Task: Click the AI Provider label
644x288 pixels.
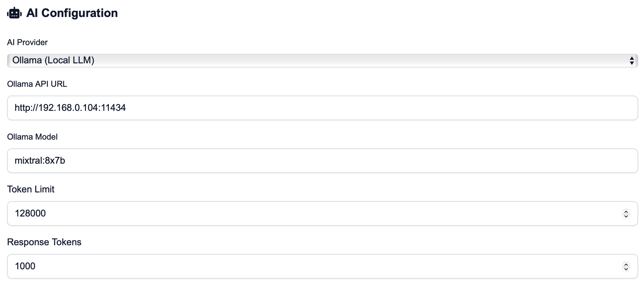Action: click(27, 43)
